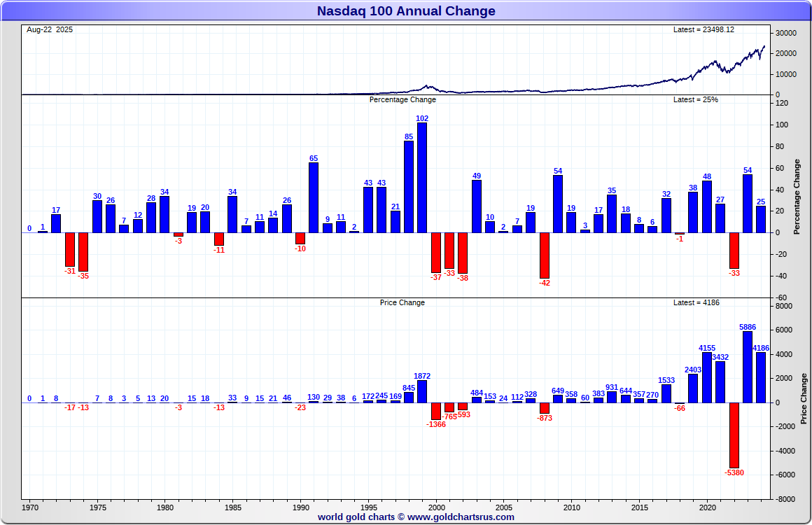Click the red -11 percent label
This screenshot has width=812, height=525.
point(219,250)
